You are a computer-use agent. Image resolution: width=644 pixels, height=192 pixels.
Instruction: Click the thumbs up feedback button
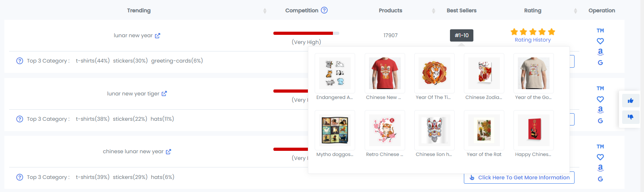point(631,101)
